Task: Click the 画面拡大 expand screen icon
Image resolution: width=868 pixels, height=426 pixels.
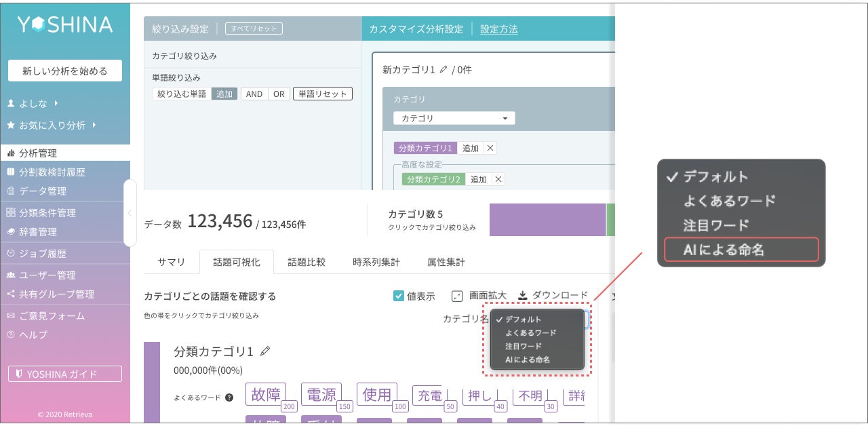Action: (x=457, y=296)
